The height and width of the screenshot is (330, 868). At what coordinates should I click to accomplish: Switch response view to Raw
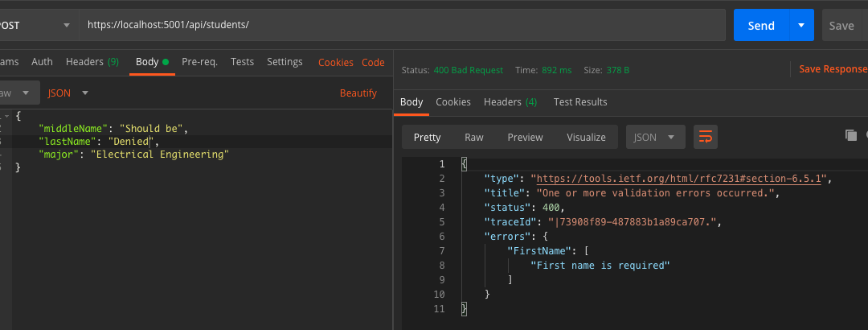474,137
